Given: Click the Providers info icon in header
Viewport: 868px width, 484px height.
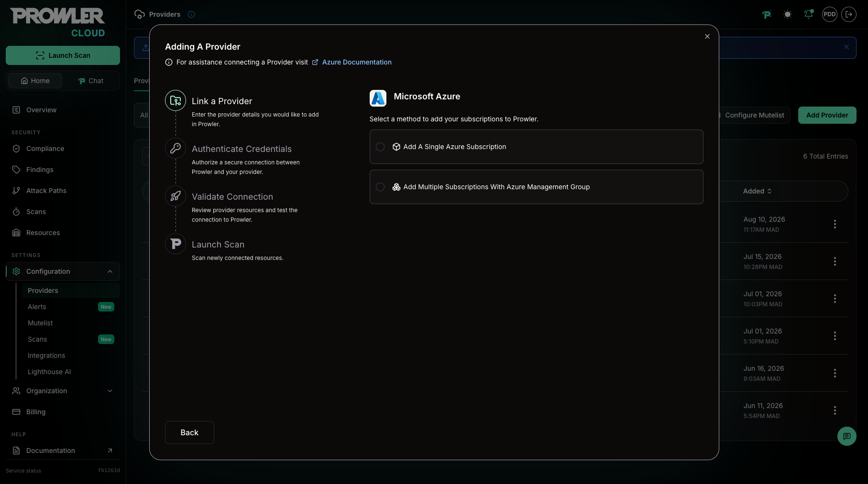Looking at the screenshot, I should pyautogui.click(x=191, y=14).
